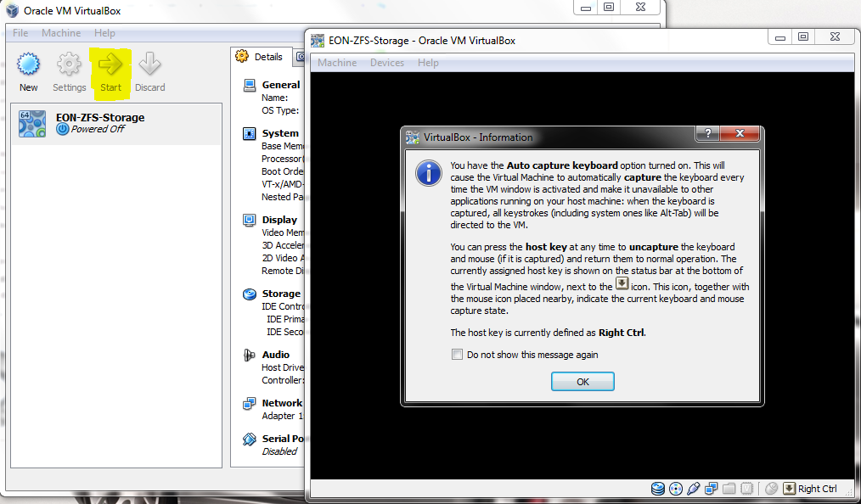Click the Network section heading
The image size is (861, 504).
click(282, 403)
